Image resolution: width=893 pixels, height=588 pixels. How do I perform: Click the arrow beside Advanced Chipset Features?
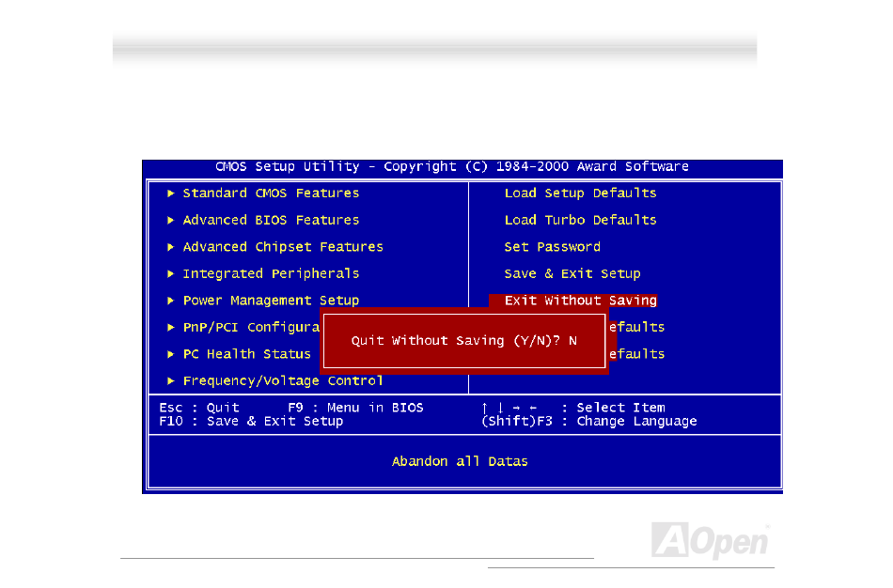pos(170,247)
